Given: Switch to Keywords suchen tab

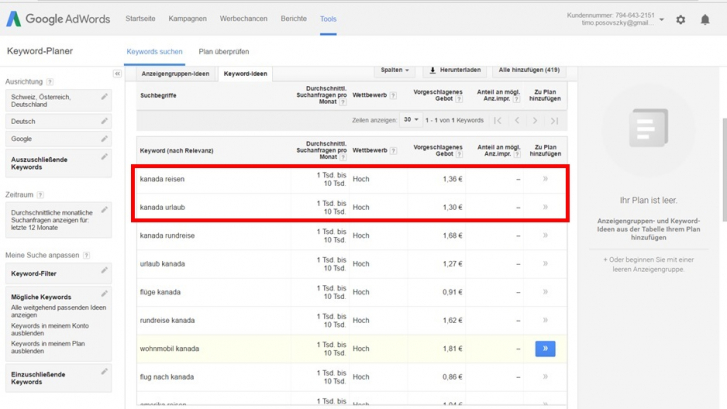Looking at the screenshot, I should point(154,51).
